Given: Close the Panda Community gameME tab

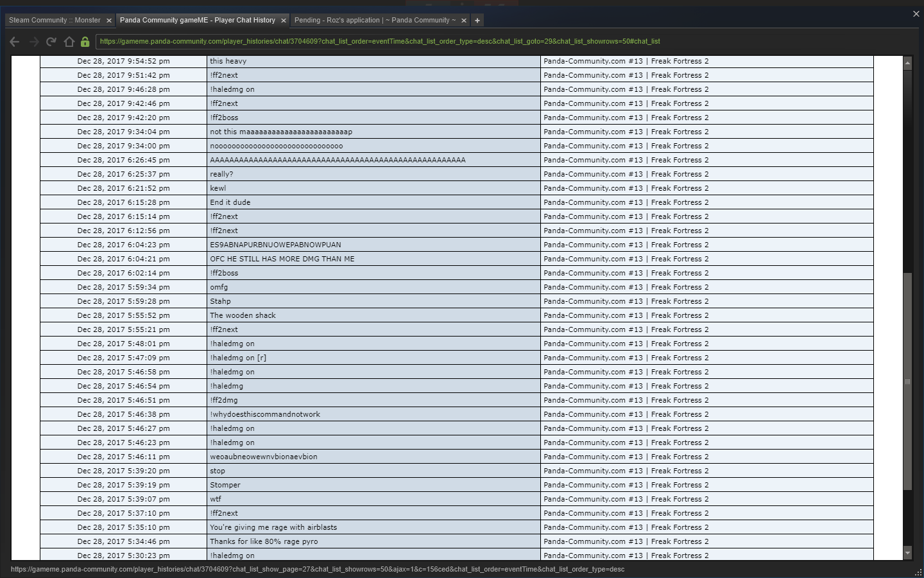Looking at the screenshot, I should pyautogui.click(x=283, y=21).
